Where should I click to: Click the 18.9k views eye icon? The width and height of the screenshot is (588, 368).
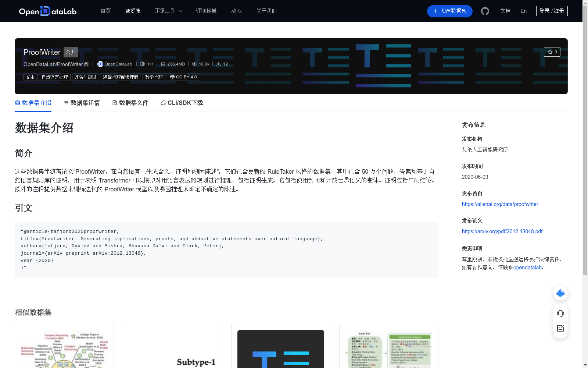194,64
